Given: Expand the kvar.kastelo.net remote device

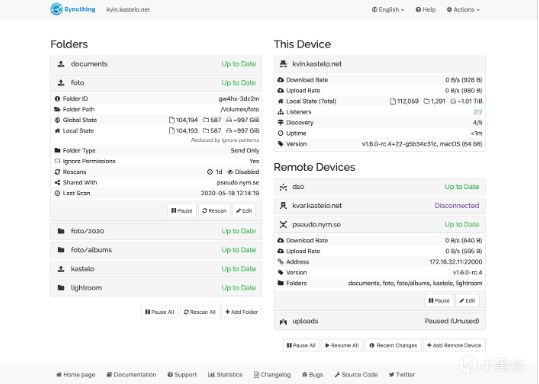Looking at the screenshot, I should click(x=380, y=206).
